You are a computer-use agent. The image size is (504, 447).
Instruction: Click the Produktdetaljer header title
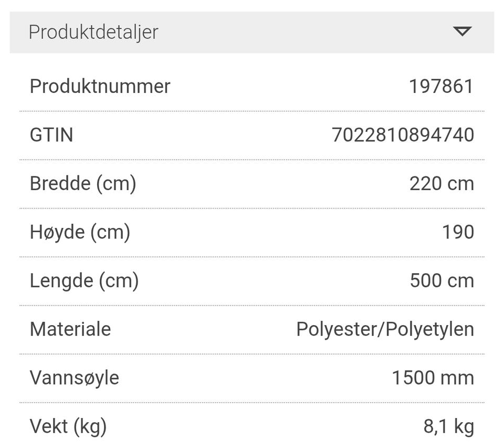tap(93, 32)
